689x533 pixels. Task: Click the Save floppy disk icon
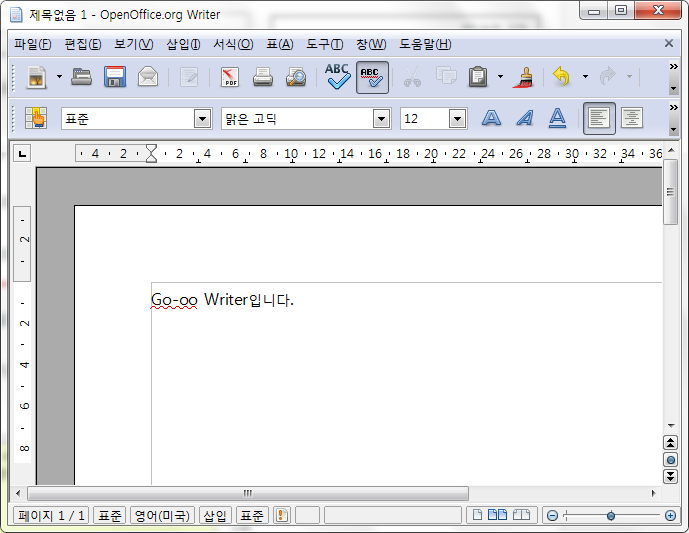[x=115, y=77]
